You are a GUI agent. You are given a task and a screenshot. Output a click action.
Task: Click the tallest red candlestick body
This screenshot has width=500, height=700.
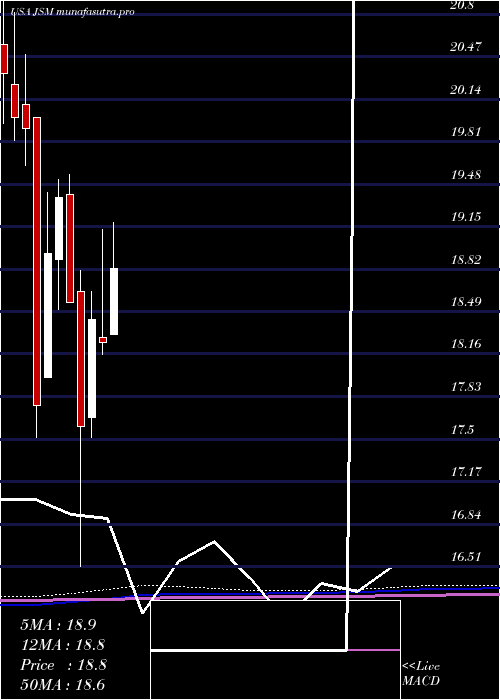[x=37, y=262]
